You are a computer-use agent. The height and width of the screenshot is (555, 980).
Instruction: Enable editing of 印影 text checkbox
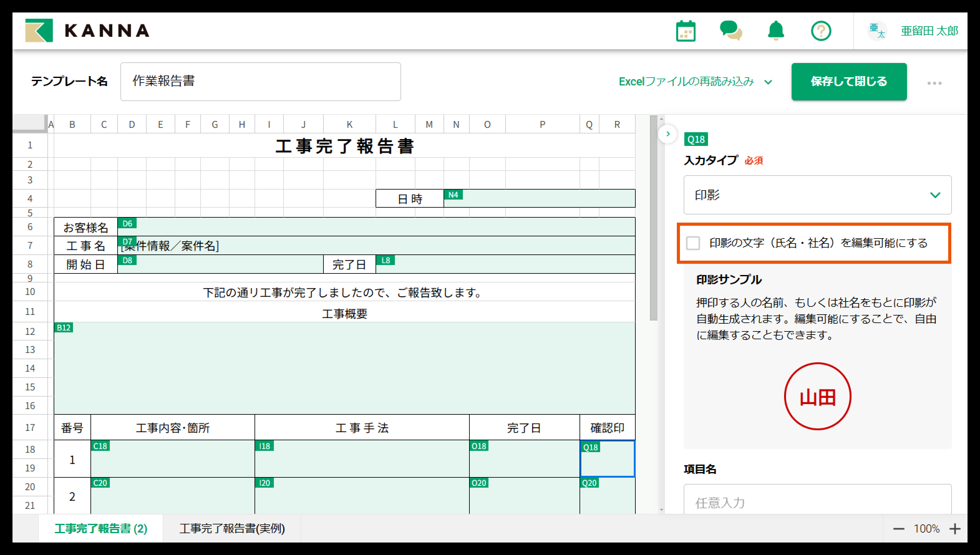coord(693,243)
